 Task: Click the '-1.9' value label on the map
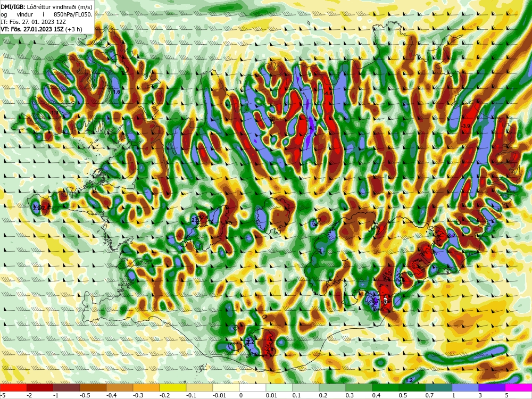point(54,113)
